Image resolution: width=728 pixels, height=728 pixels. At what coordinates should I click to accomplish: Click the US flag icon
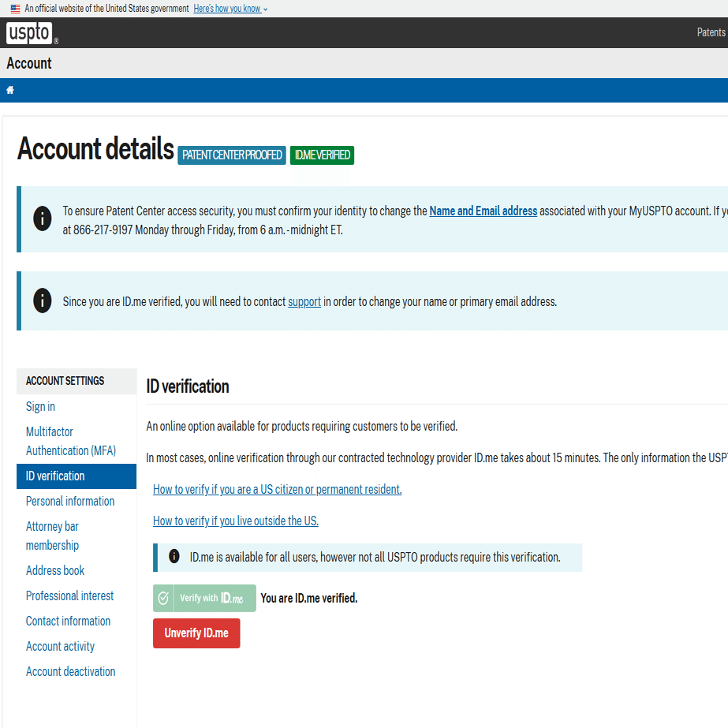15,9
